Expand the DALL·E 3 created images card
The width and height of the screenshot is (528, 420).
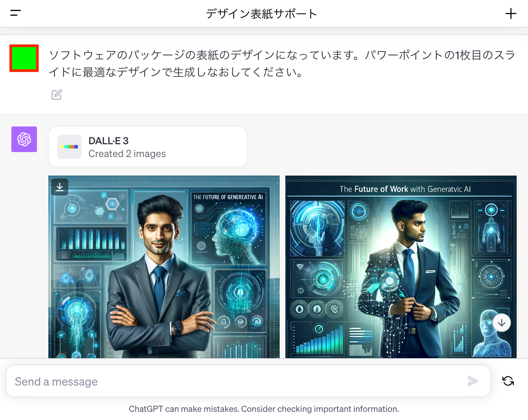(148, 147)
